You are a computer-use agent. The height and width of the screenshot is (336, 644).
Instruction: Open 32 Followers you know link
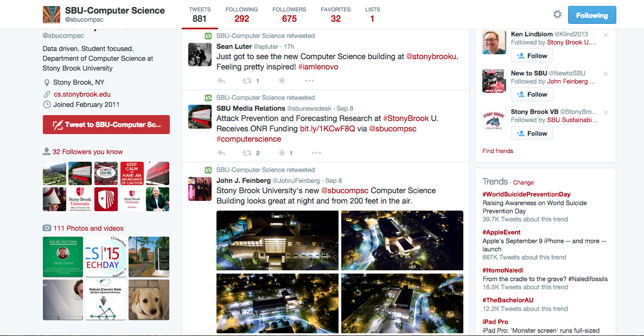click(87, 151)
